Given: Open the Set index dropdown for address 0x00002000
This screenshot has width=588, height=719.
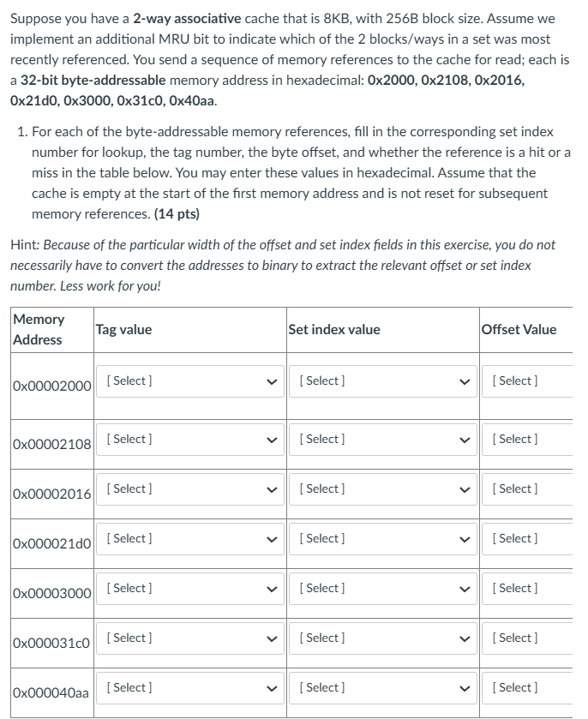Looking at the screenshot, I should click(384, 380).
